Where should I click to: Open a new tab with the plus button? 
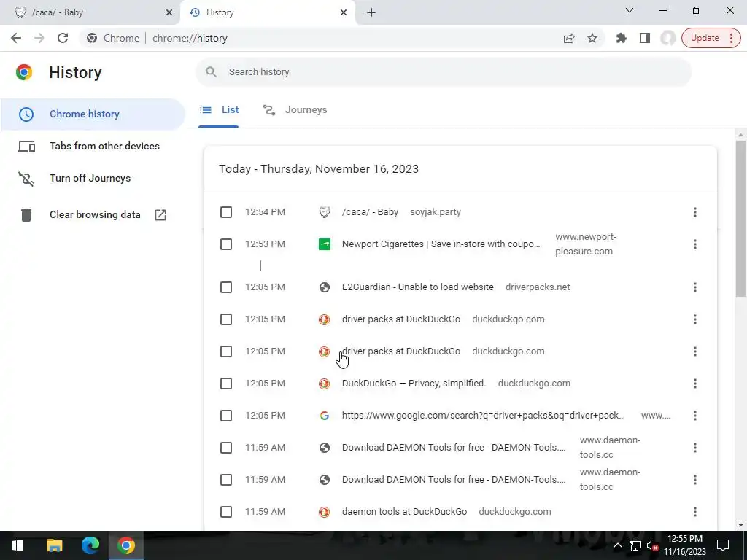tap(371, 12)
